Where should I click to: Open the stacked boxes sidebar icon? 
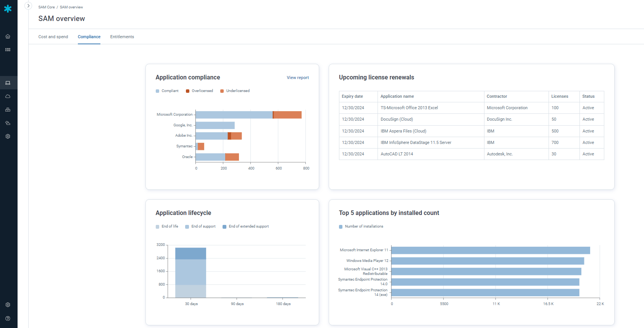8,110
